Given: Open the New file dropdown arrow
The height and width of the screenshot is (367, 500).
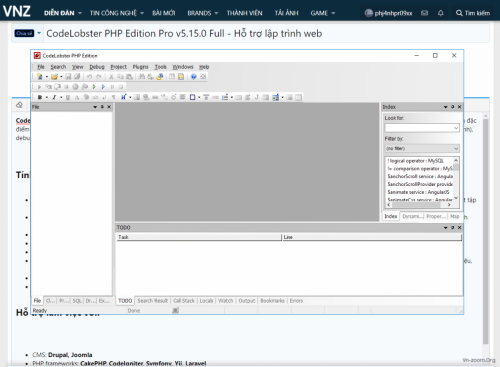Looking at the screenshot, I should [47, 77].
